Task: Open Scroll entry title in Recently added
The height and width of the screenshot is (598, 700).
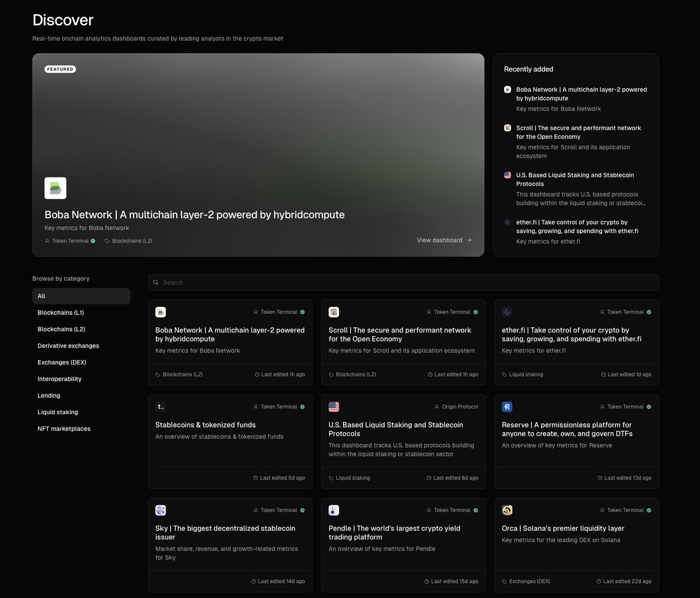Action: 579,132
